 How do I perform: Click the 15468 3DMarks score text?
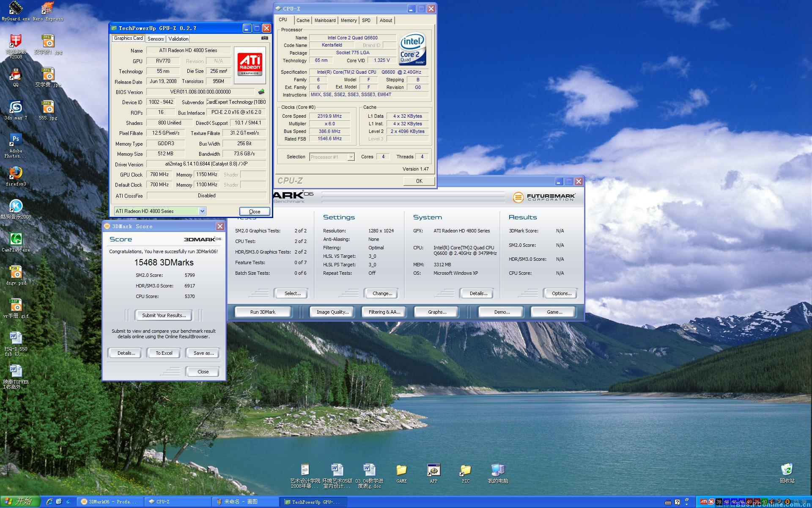pos(164,262)
